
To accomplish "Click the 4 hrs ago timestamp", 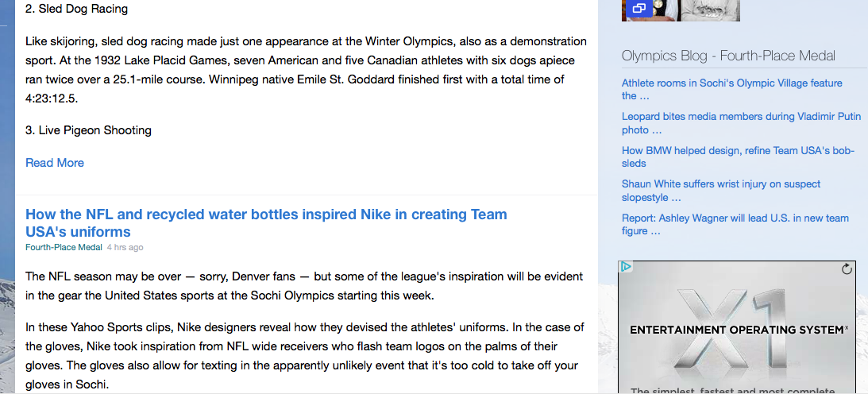I will [x=125, y=247].
